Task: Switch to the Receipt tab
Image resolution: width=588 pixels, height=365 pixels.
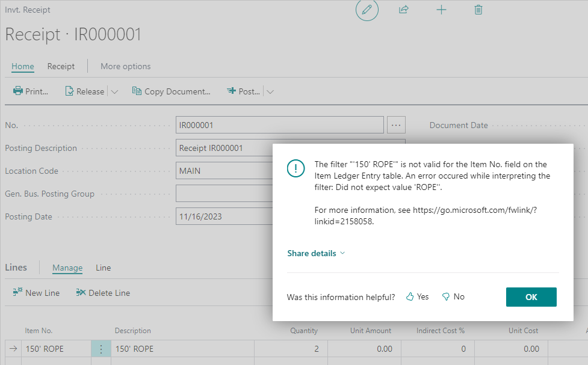Action: coord(61,66)
